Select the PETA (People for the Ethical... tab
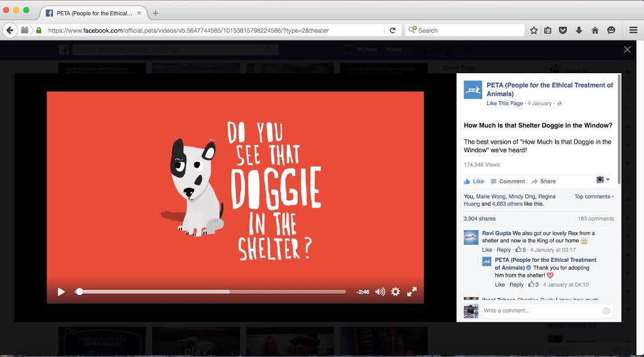 pyautogui.click(x=93, y=13)
